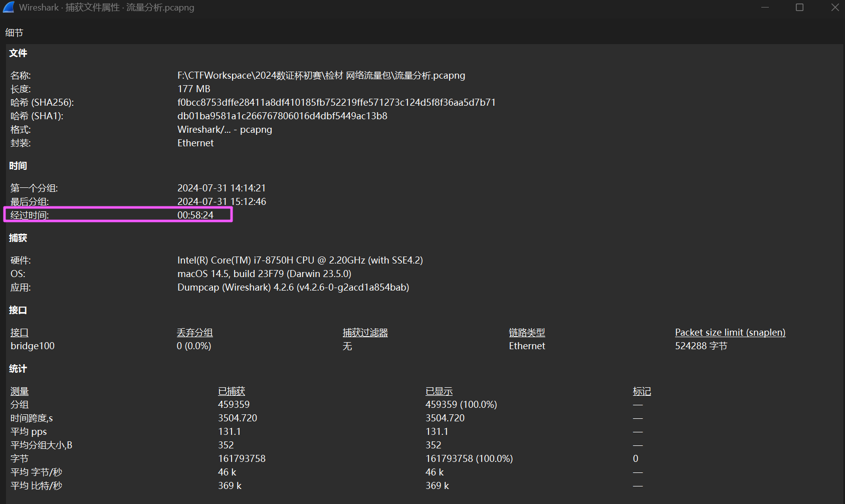Select the SHA256 hash value
Viewport: 845px width, 504px height.
click(x=336, y=102)
